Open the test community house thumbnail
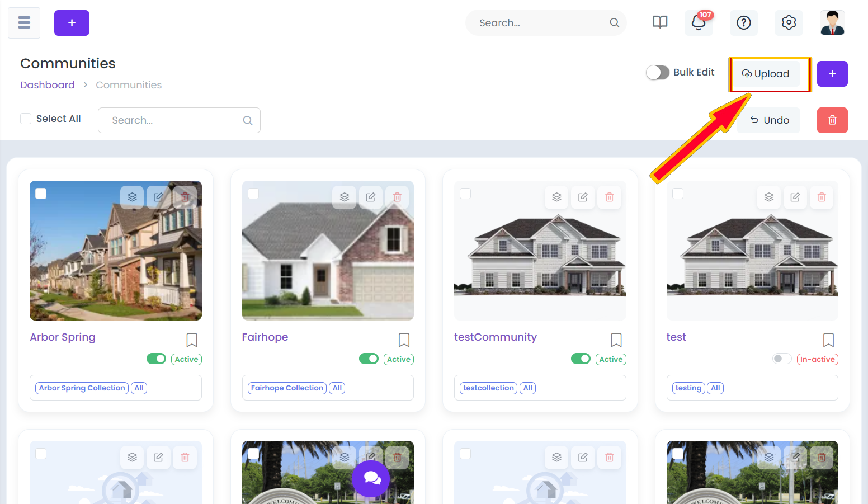Screen dimensions: 868x504 tap(752, 251)
